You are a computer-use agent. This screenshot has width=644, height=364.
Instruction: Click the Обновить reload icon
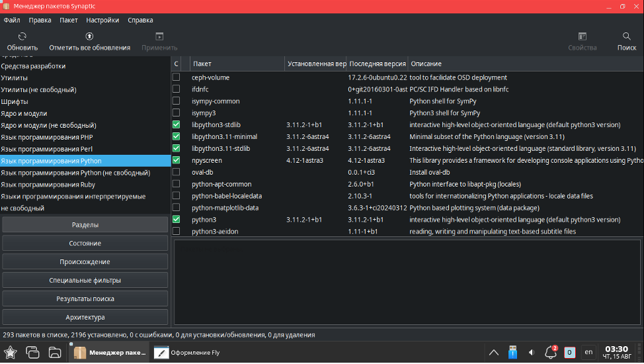pos(22,37)
